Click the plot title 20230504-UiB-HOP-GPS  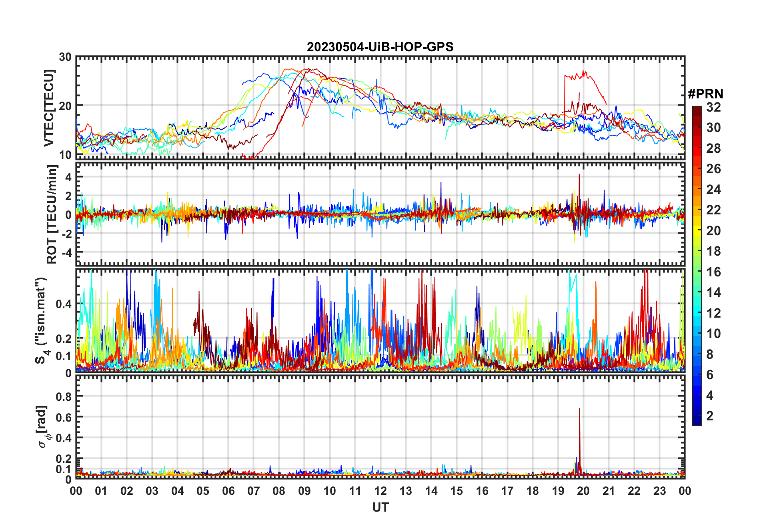[380, 47]
